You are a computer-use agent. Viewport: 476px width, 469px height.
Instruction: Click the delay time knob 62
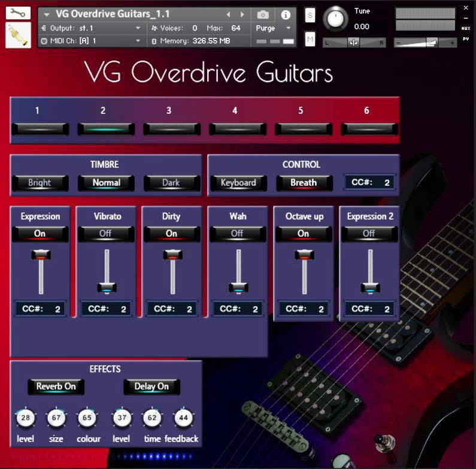pyautogui.click(x=152, y=418)
